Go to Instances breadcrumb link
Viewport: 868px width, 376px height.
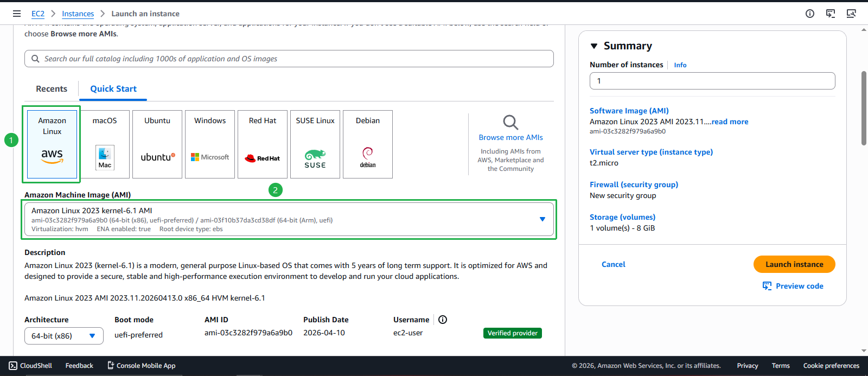pos(78,14)
